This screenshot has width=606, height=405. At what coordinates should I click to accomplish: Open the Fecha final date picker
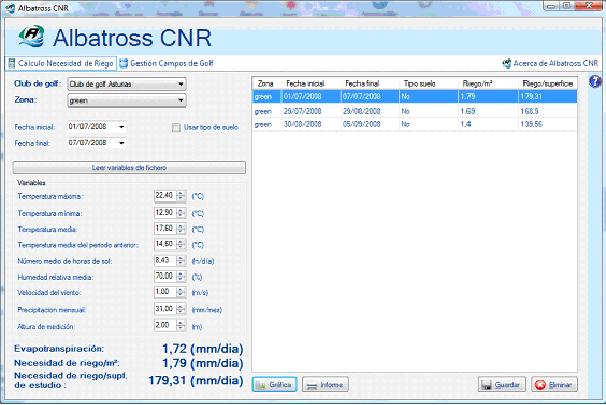121,143
